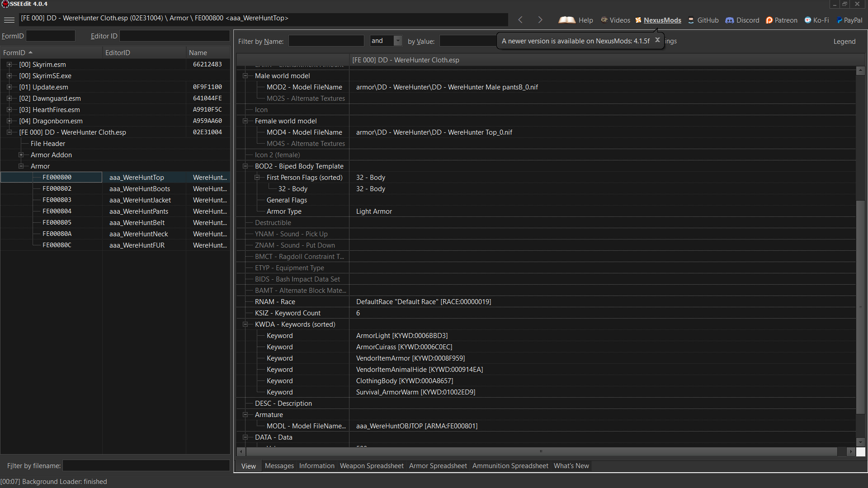Open PayPal donation link
Image resolution: width=868 pixels, height=488 pixels.
coord(849,20)
